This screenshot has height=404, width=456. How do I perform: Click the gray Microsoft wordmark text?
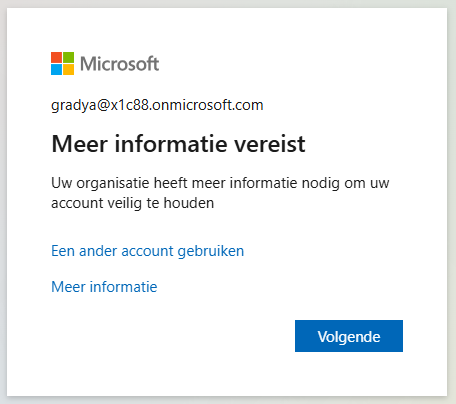[120, 64]
